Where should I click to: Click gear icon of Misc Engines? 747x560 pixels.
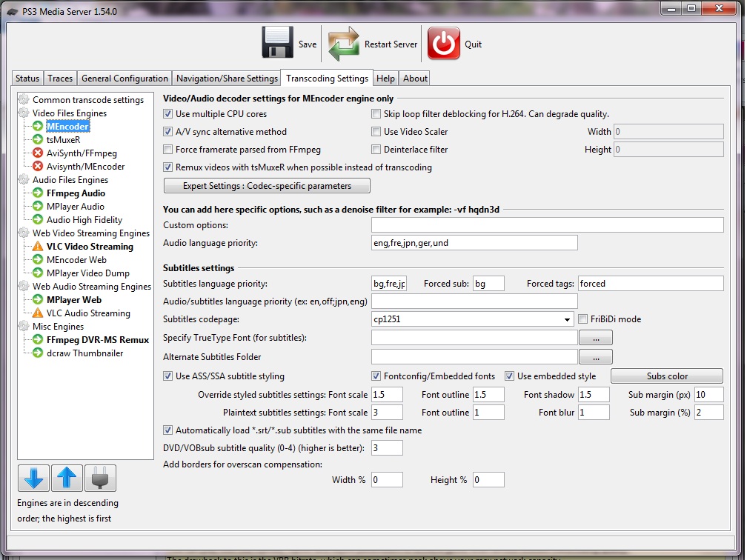coord(24,326)
